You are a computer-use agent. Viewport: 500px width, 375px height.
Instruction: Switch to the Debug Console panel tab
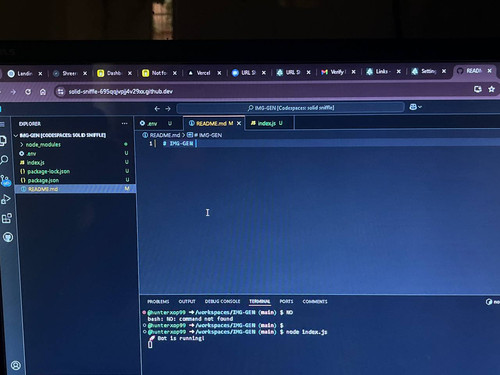coord(222,301)
